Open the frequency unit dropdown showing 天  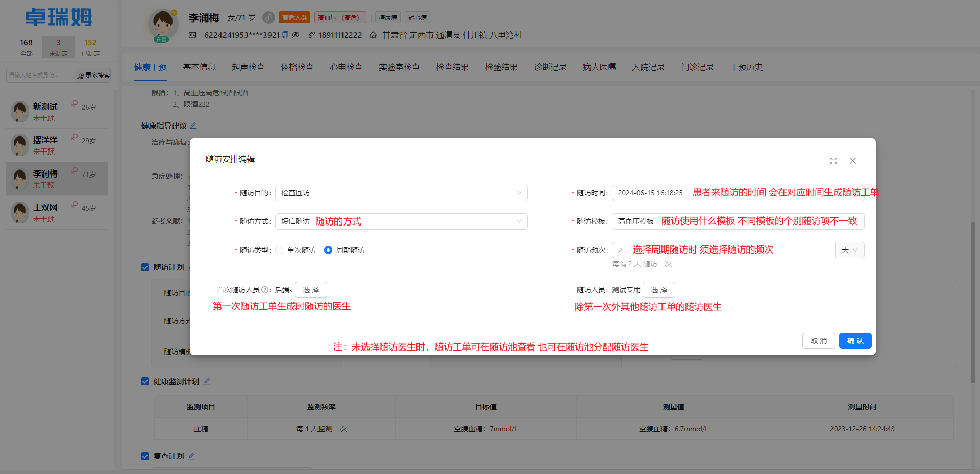coord(849,250)
